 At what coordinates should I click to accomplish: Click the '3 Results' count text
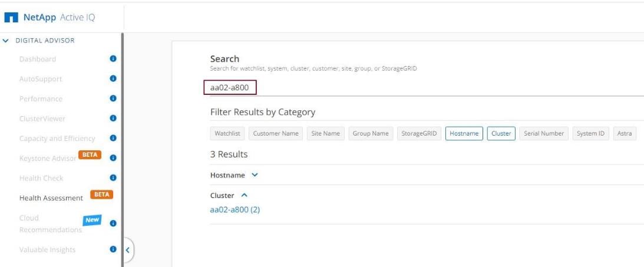(x=229, y=154)
